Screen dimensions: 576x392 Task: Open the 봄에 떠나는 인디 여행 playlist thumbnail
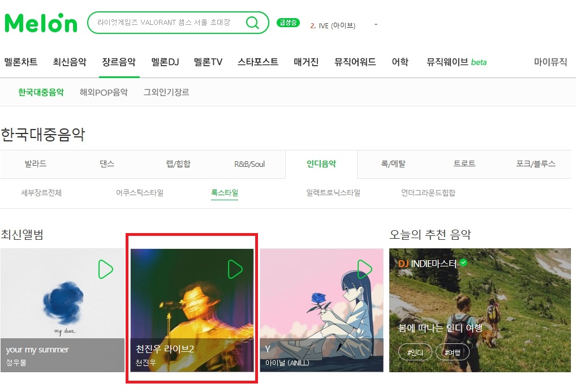pos(480,310)
